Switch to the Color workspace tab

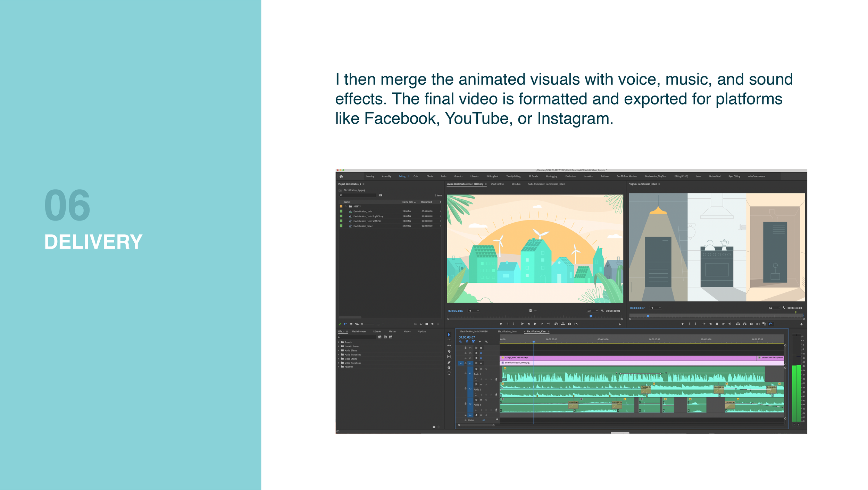[416, 176]
